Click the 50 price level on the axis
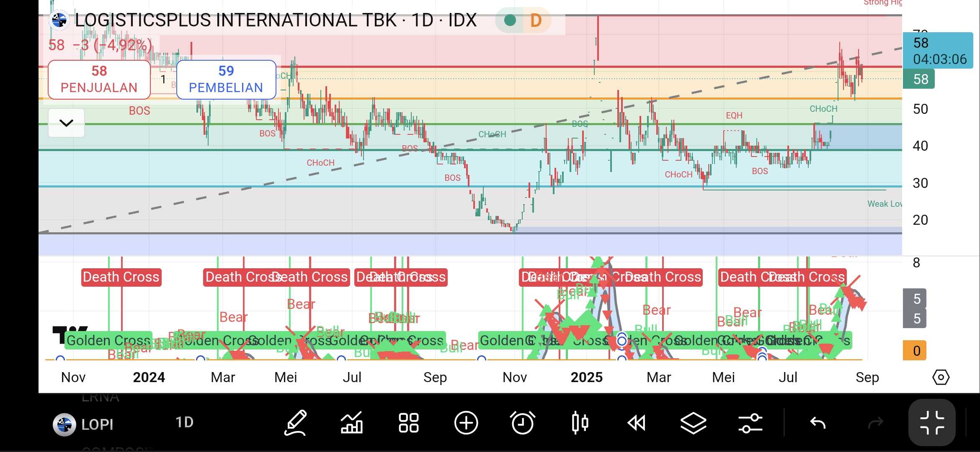This screenshot has width=980, height=452. 921,109
